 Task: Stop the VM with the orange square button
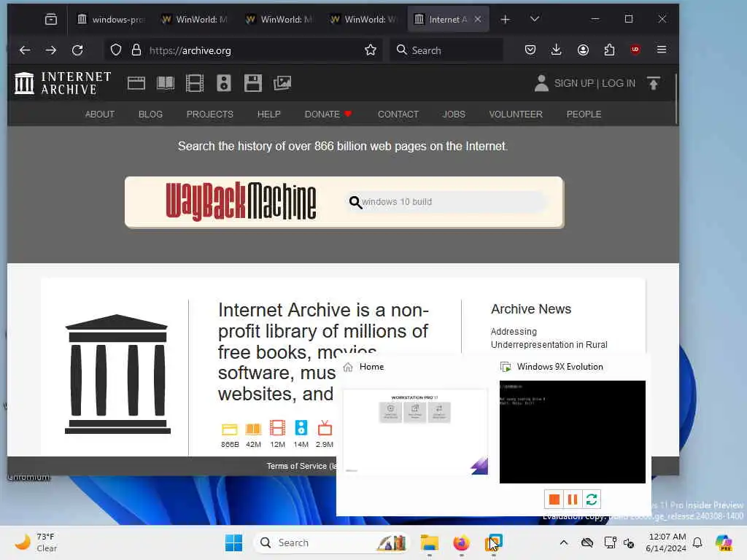coord(554,499)
